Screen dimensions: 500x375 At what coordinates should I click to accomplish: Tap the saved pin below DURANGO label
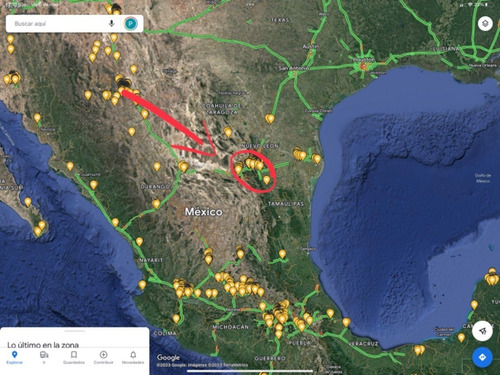pos(156,204)
